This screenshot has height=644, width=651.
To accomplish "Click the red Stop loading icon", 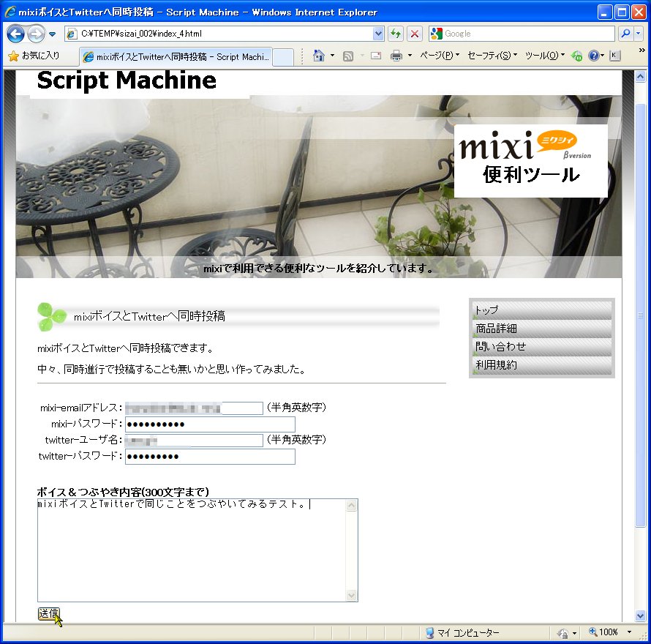I will pyautogui.click(x=414, y=34).
